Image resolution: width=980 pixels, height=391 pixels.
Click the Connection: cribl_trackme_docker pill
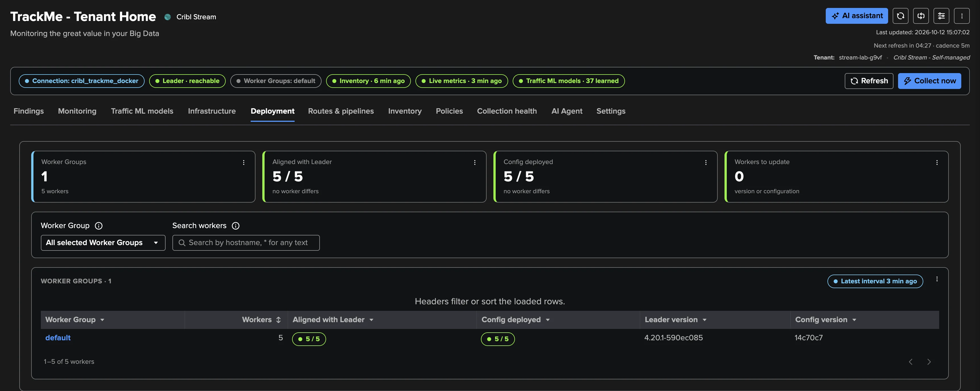pos(81,81)
